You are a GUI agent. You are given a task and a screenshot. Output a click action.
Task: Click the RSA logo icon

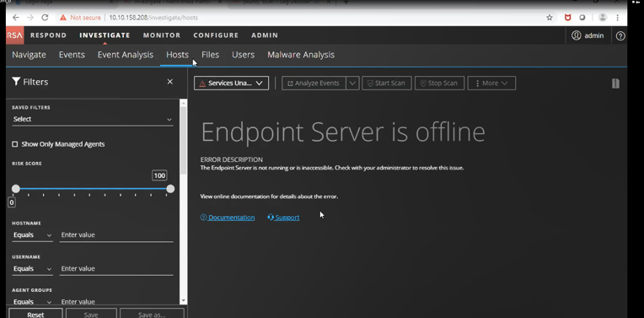click(x=15, y=35)
